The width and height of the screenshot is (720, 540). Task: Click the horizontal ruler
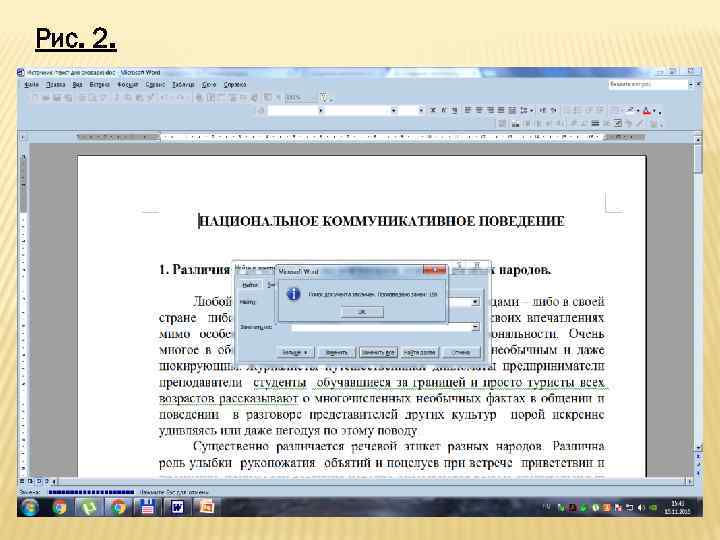click(360, 137)
